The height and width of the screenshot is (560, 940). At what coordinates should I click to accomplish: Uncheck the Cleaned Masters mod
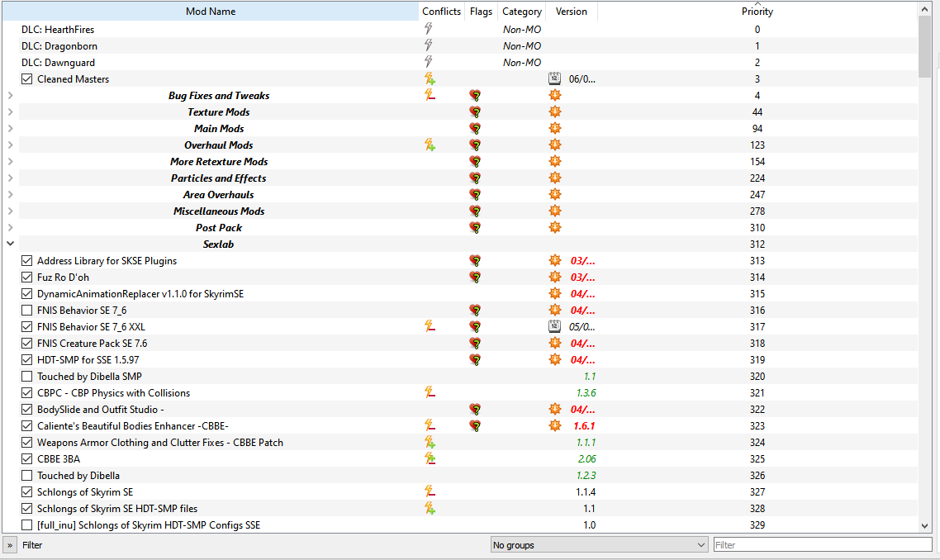click(26, 78)
